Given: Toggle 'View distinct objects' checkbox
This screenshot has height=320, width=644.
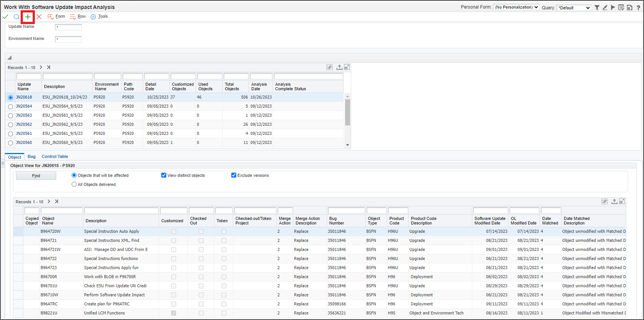Looking at the screenshot, I should coord(164,175).
